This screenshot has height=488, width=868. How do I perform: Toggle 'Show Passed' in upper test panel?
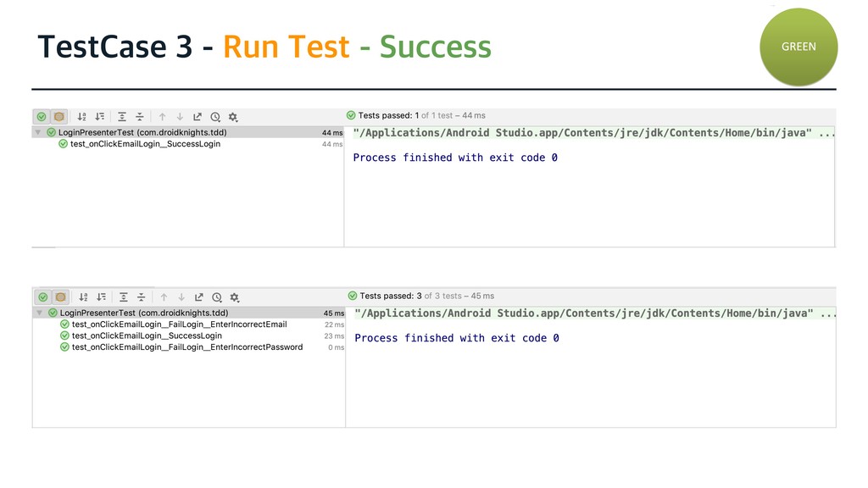click(42, 117)
